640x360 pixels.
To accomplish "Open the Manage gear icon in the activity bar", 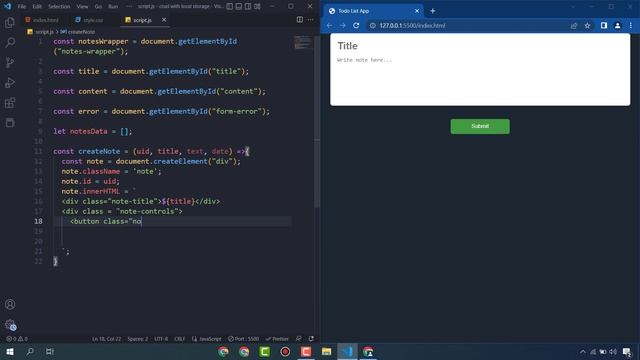I will coord(10,325).
